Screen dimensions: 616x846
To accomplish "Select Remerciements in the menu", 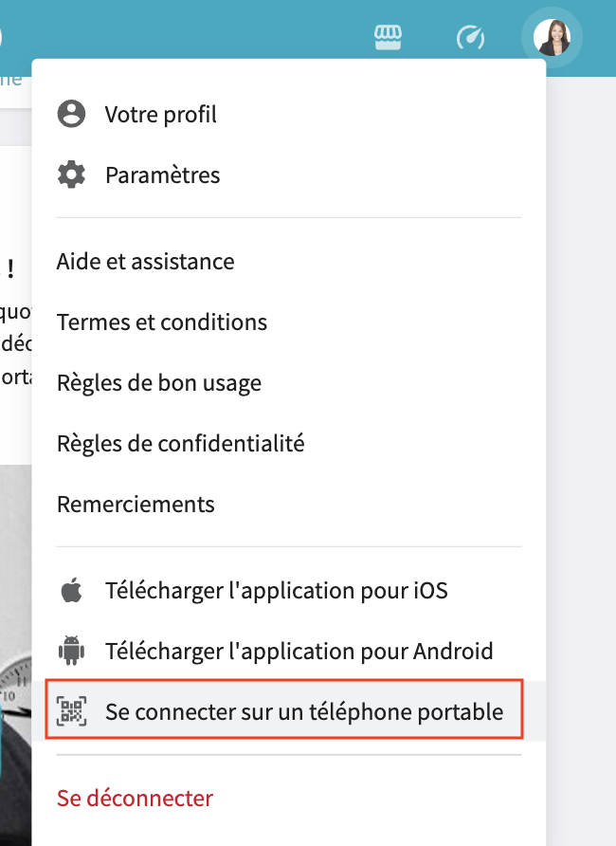I will (x=136, y=504).
